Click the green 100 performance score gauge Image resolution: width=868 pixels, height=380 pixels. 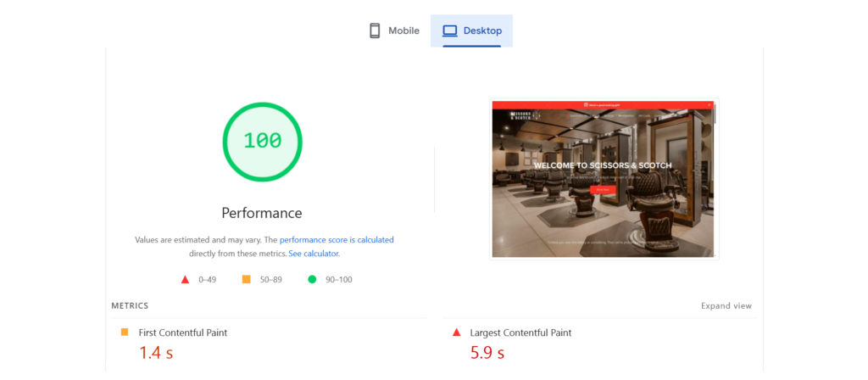pos(262,141)
